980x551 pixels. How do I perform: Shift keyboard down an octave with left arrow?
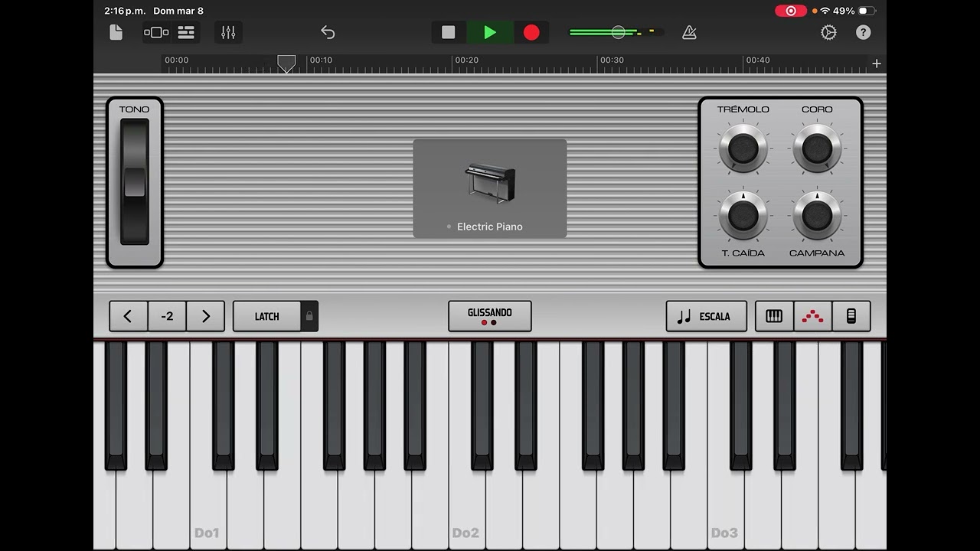[x=129, y=316]
